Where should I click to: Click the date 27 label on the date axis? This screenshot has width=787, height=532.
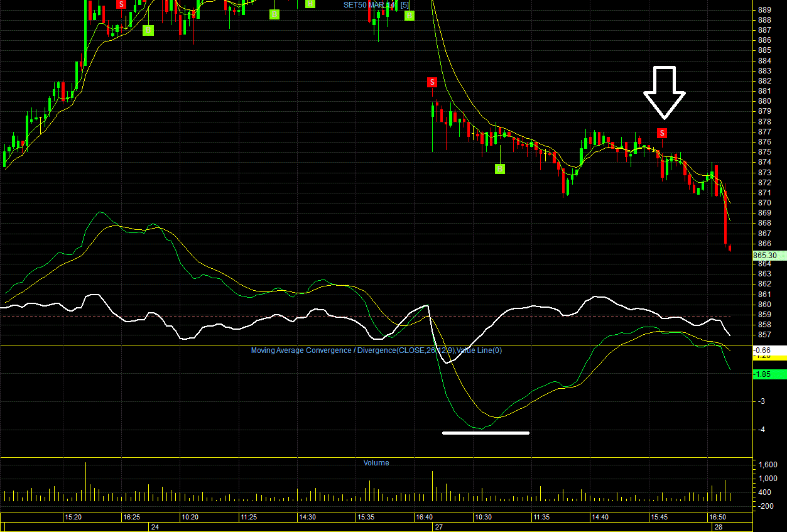[x=439, y=528]
